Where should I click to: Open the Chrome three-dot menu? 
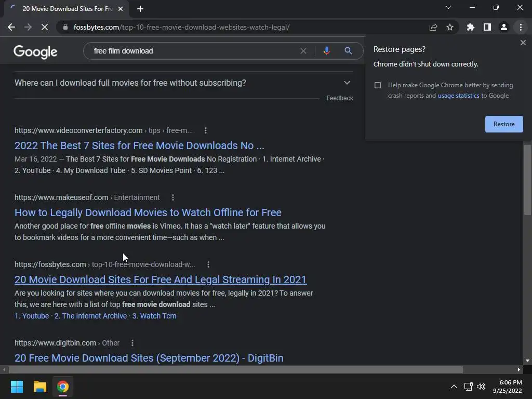click(521, 27)
